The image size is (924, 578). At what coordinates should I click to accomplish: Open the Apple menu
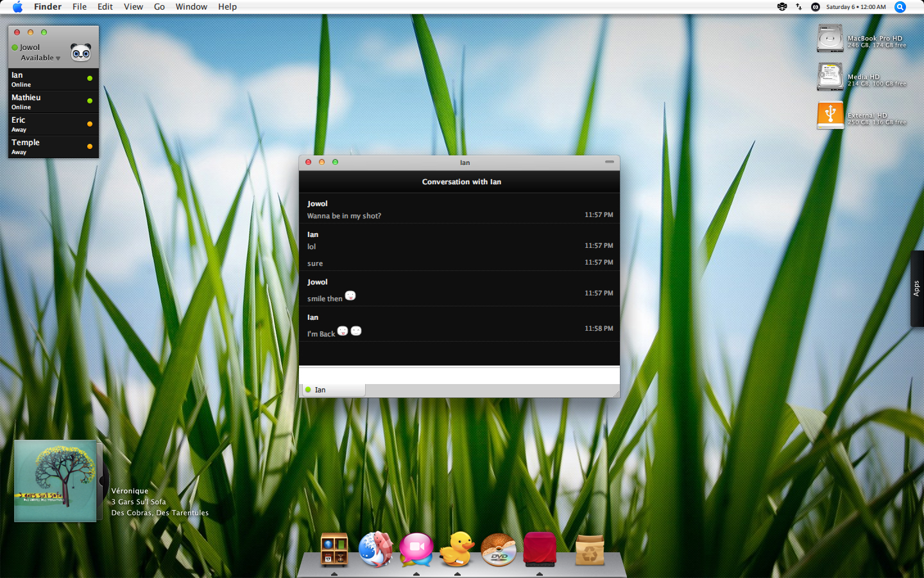(17, 7)
